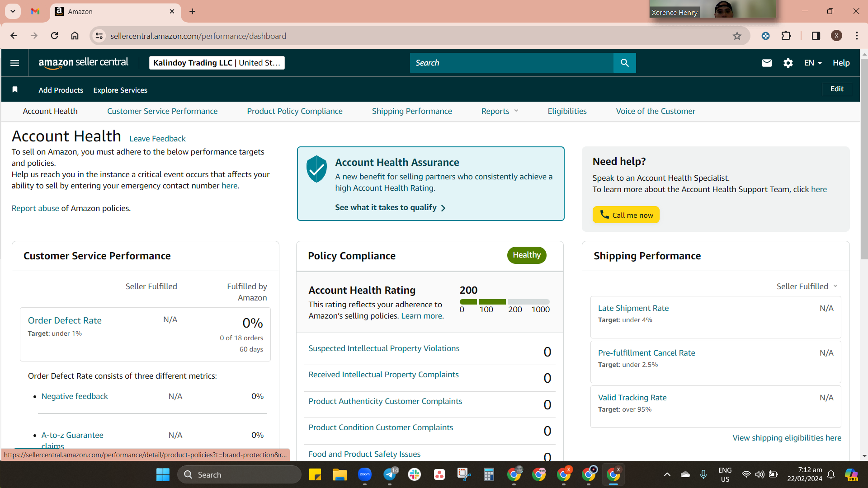Screen dimensions: 868x488
Task: Open Sticky Notes from the taskbar
Action: 315,474
